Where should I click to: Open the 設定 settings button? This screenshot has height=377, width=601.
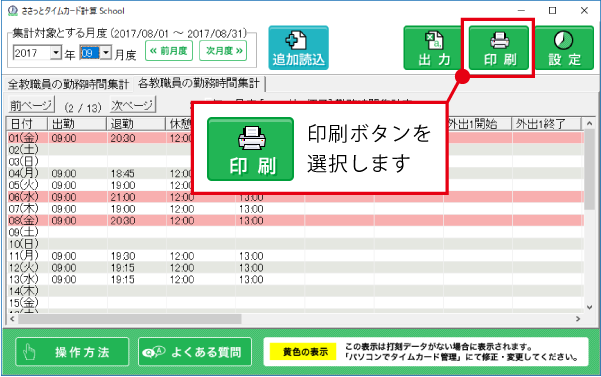pos(564,48)
